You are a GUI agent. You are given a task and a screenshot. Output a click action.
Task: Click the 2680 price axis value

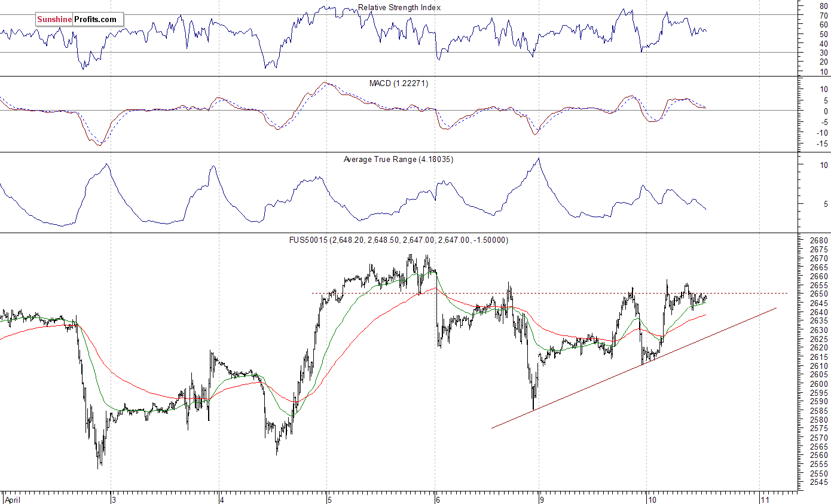[820, 240]
